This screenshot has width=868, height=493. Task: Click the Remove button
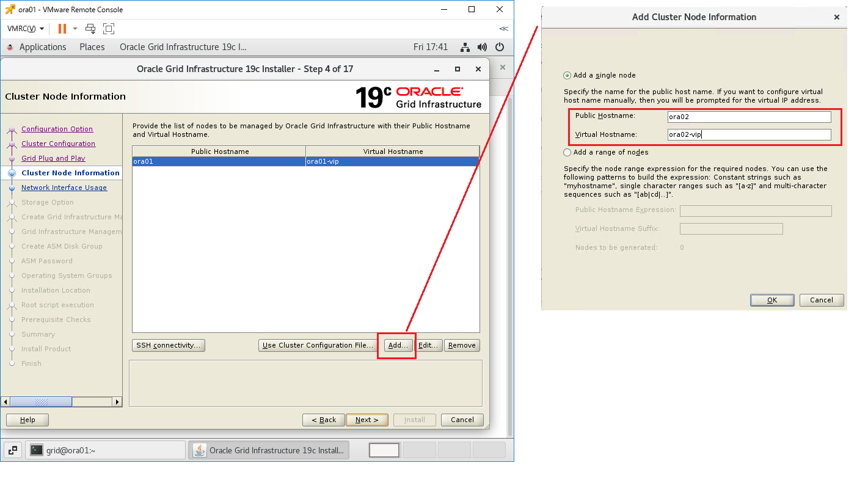click(462, 345)
